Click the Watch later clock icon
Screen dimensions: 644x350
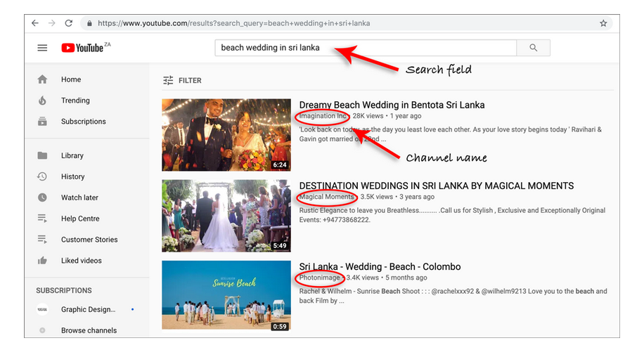[42, 197]
